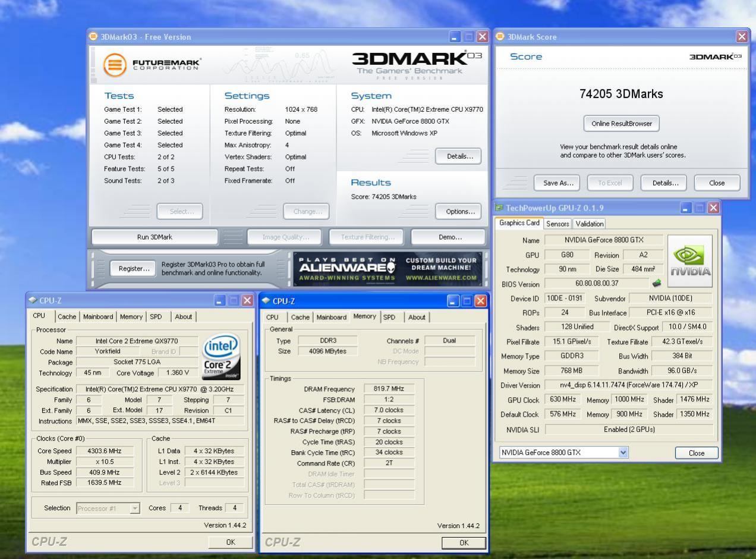Close the 3DMark Score window via X
Screen dimensions: 756x559
742,37
